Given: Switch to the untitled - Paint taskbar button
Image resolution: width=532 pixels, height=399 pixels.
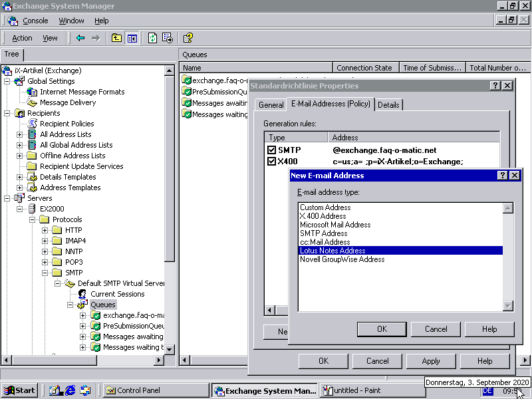Looking at the screenshot, I should tap(372, 390).
